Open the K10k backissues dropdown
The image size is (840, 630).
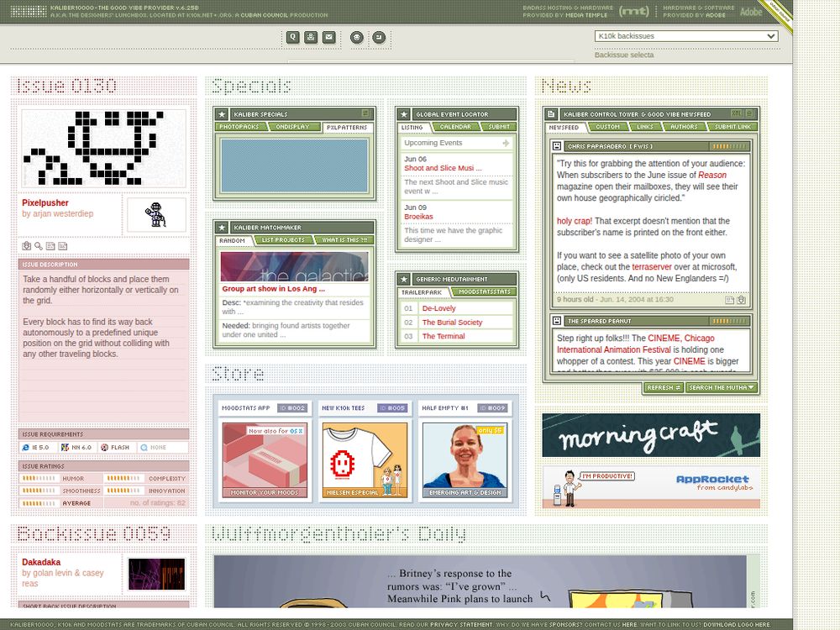(x=686, y=36)
